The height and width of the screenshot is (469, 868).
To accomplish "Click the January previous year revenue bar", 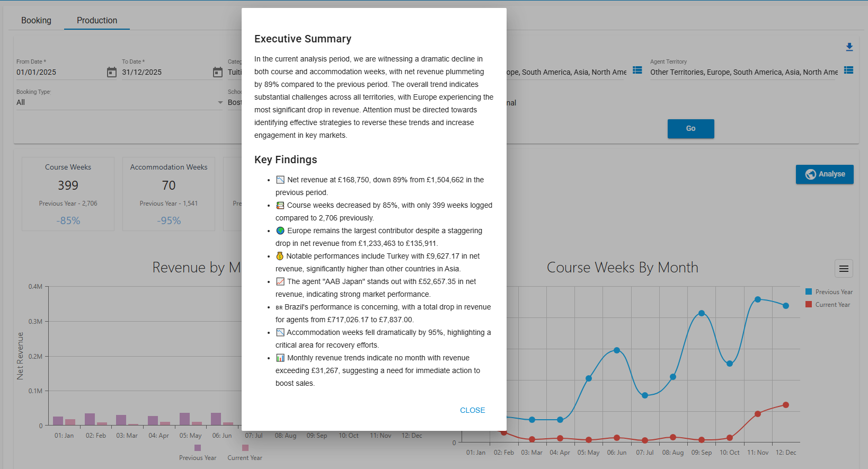I will tap(58, 421).
